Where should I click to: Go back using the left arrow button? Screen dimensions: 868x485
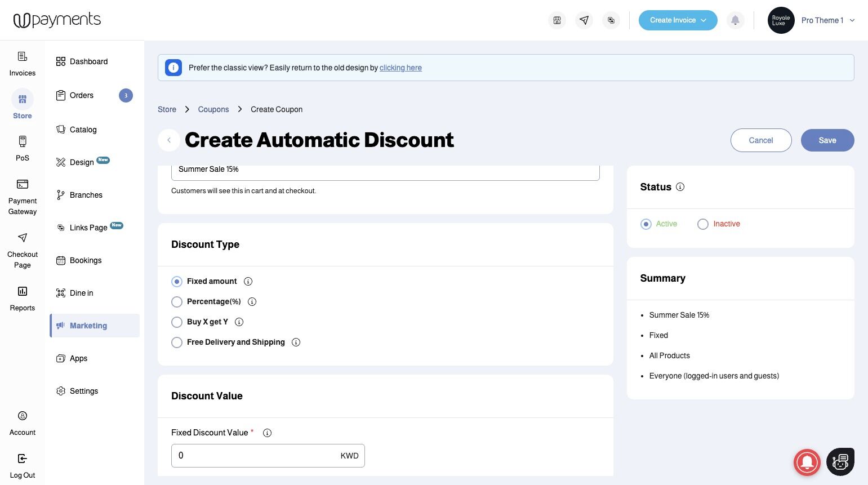click(169, 140)
